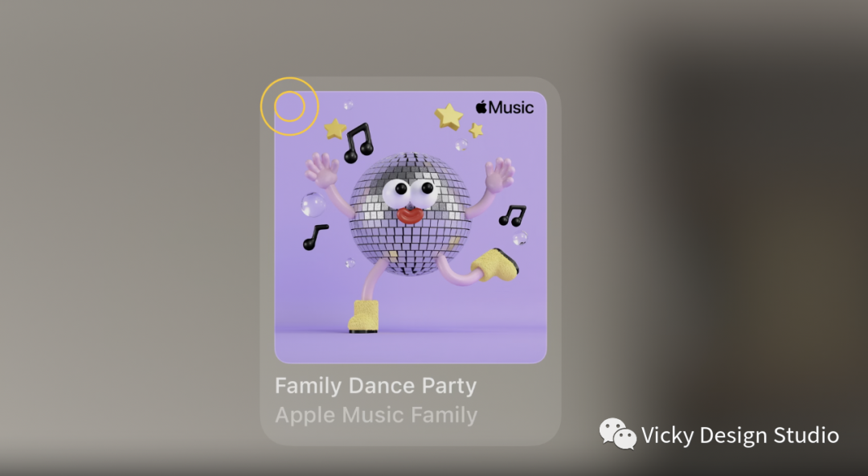Select the Family Dance Party title
The height and width of the screenshot is (476, 868).
[x=375, y=386]
